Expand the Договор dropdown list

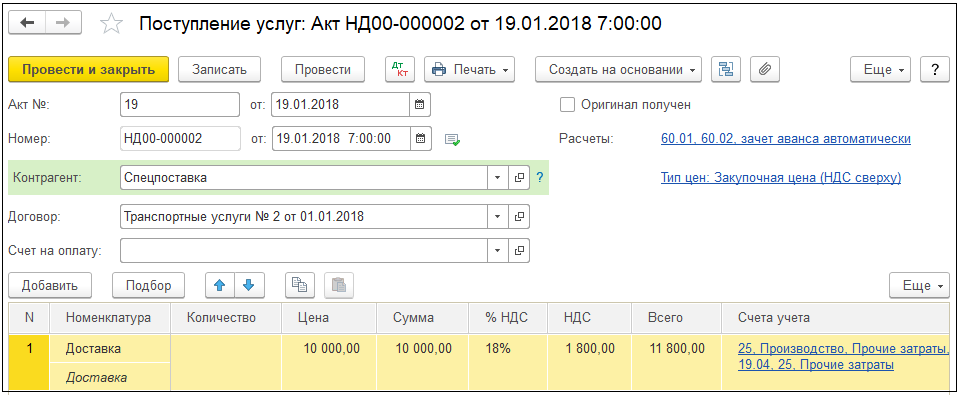497,216
